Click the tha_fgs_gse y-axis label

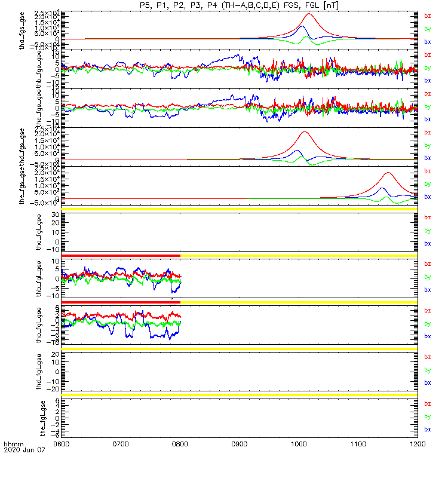click(x=22, y=30)
